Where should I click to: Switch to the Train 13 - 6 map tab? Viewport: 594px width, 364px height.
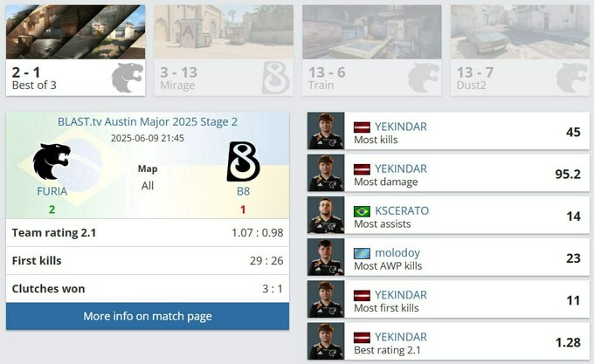click(371, 51)
